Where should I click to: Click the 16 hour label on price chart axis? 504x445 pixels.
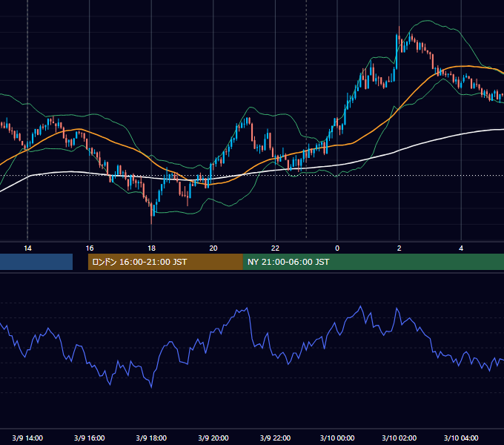[x=90, y=248]
